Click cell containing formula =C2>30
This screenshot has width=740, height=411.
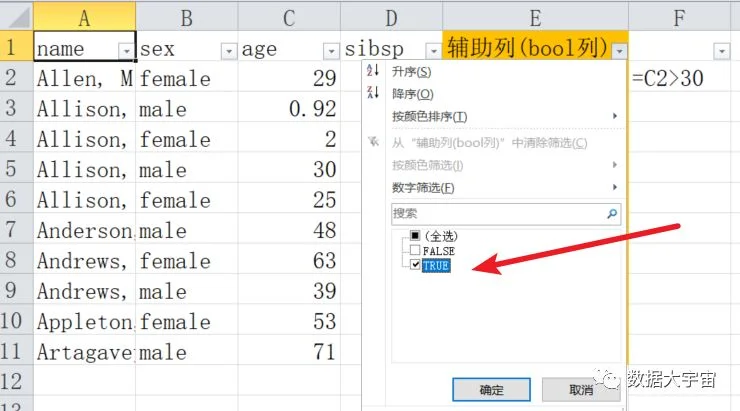tap(679, 78)
